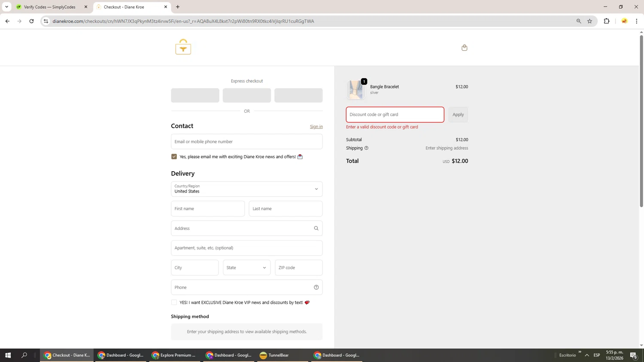Viewport: 644px width, 362px height.
Task: Click the taskbar clock showing 5:55 p. m.
Action: click(x=614, y=355)
